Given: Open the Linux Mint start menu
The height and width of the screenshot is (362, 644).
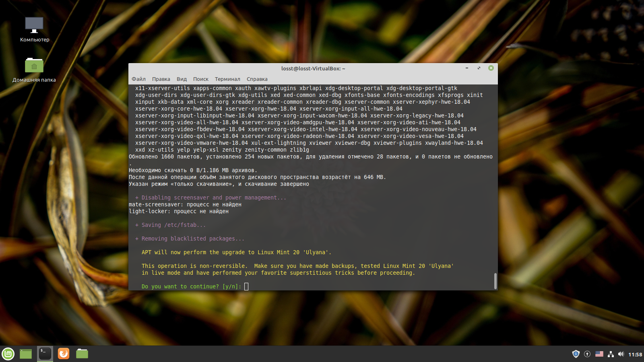Looking at the screenshot, I should [8, 354].
